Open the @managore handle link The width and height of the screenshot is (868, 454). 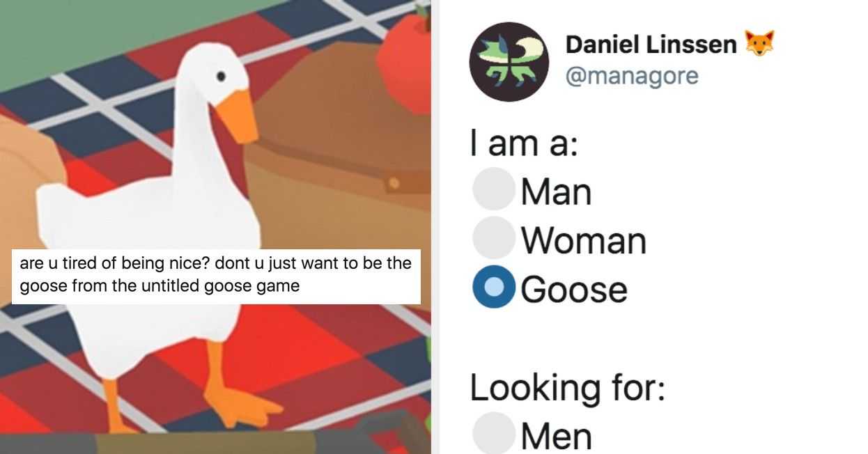coord(632,75)
